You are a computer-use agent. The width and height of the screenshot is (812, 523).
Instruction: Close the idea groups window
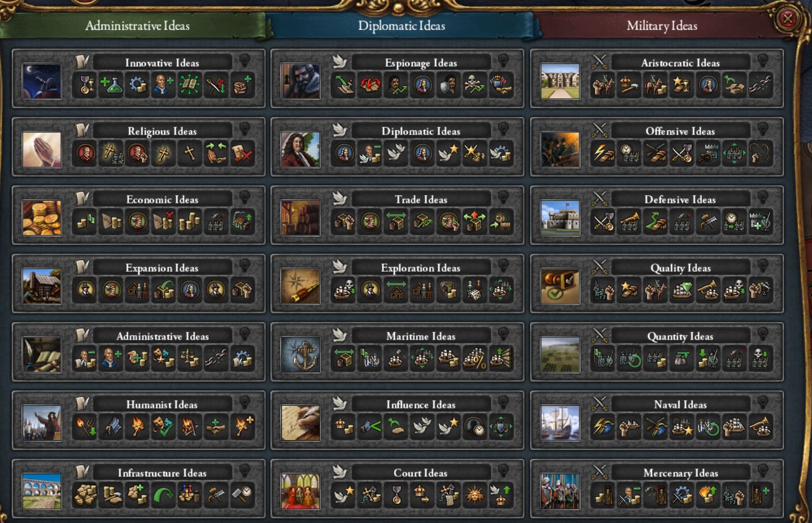788,19
